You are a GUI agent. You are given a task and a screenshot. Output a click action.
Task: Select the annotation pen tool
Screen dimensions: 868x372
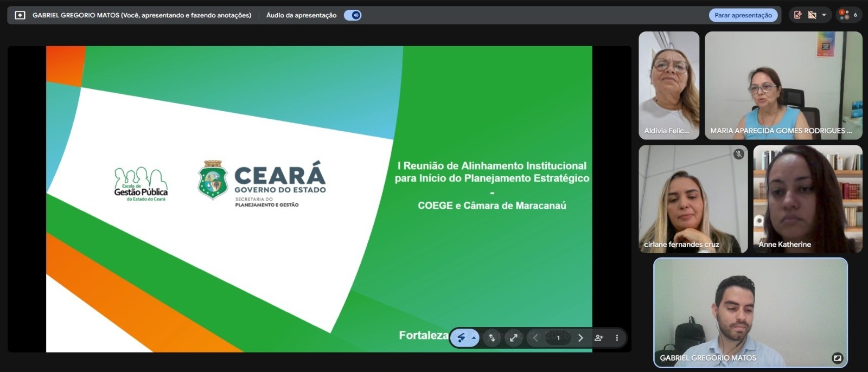[x=461, y=338]
